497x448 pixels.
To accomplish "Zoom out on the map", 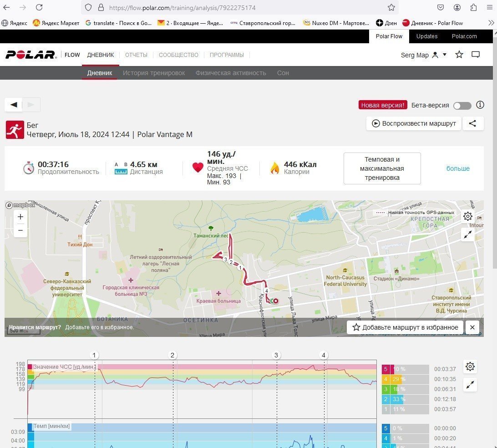I will pos(20,230).
